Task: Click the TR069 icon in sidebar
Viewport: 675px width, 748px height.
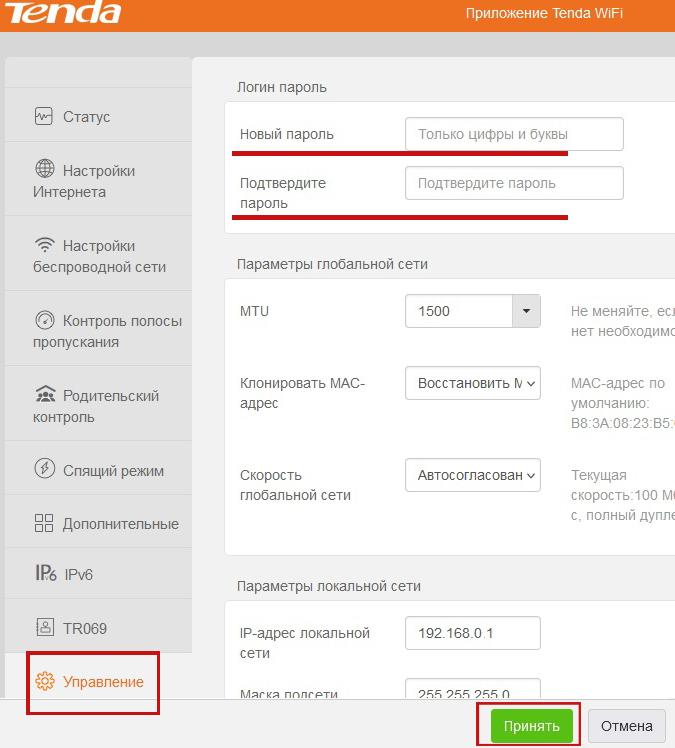Action: [x=44, y=628]
